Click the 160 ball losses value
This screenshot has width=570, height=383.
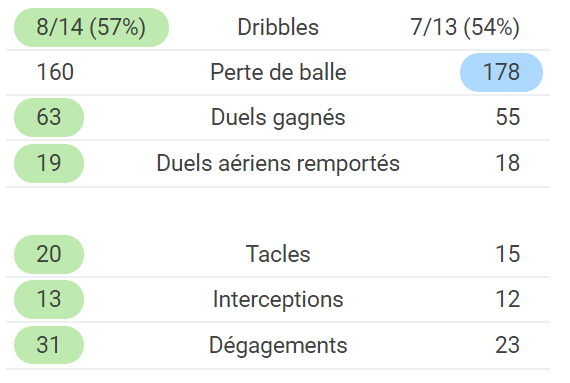click(55, 72)
